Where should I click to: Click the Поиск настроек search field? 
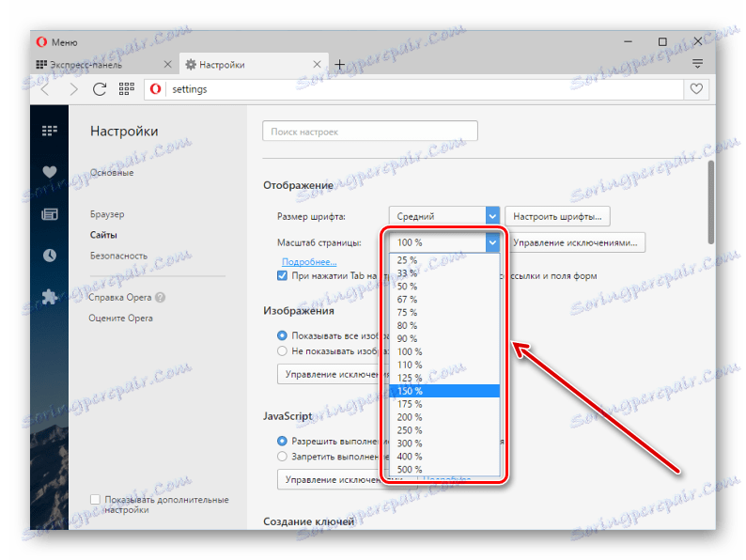coord(369,132)
